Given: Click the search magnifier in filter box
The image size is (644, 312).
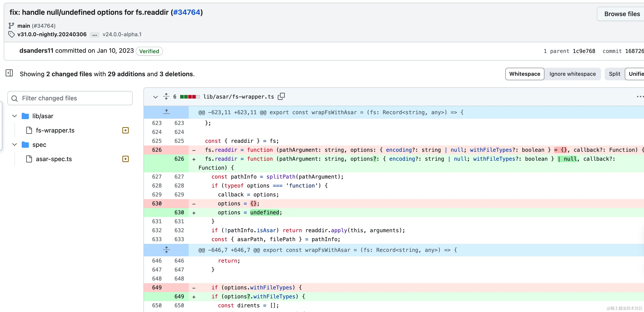Looking at the screenshot, I should click(x=15, y=98).
